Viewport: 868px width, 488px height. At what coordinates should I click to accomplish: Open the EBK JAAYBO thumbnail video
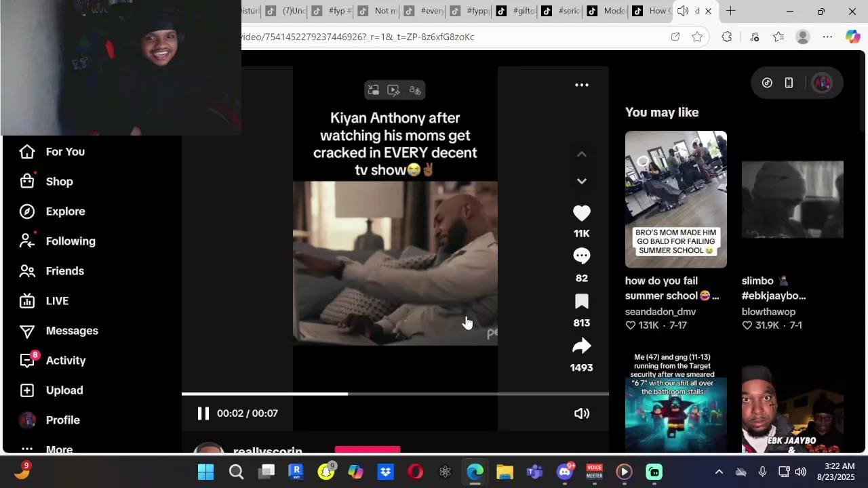click(x=792, y=401)
